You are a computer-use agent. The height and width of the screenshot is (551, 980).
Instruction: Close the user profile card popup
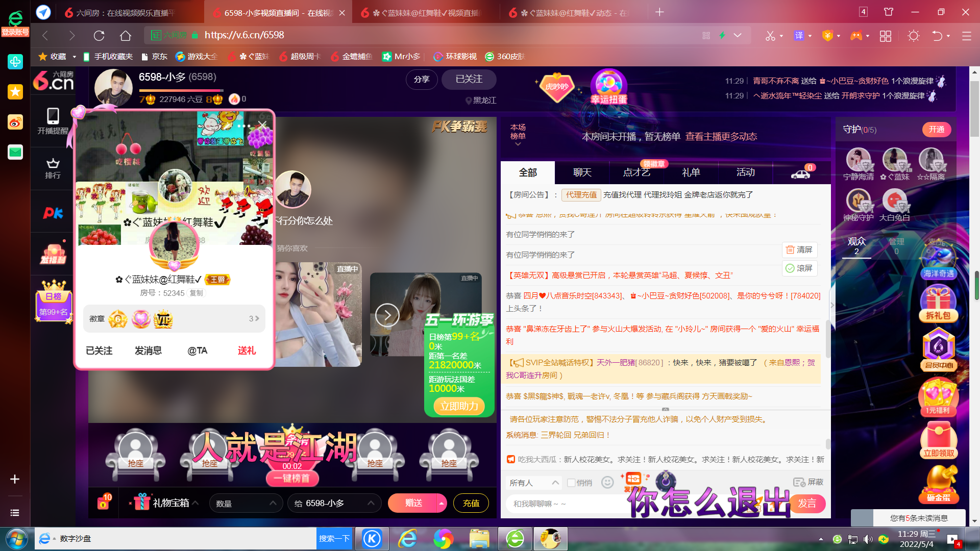[x=262, y=124]
